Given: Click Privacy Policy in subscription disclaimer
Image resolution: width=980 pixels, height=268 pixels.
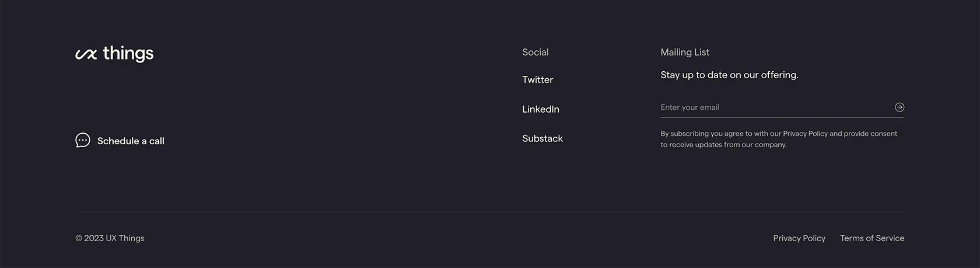Looking at the screenshot, I should pos(805,134).
